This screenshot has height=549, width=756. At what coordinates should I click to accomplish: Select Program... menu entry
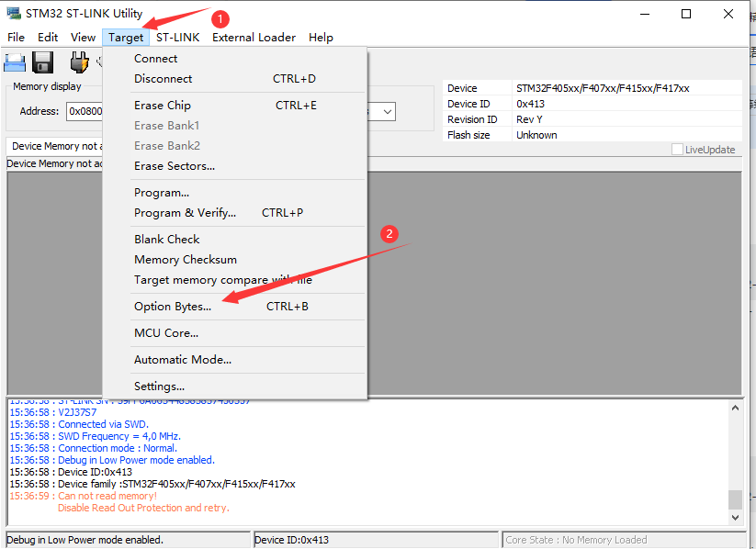coord(235,192)
